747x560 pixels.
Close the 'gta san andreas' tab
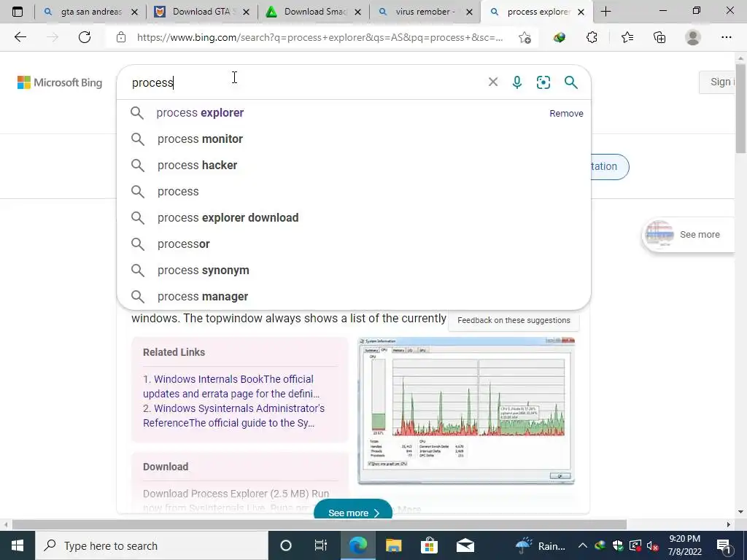[x=134, y=12]
